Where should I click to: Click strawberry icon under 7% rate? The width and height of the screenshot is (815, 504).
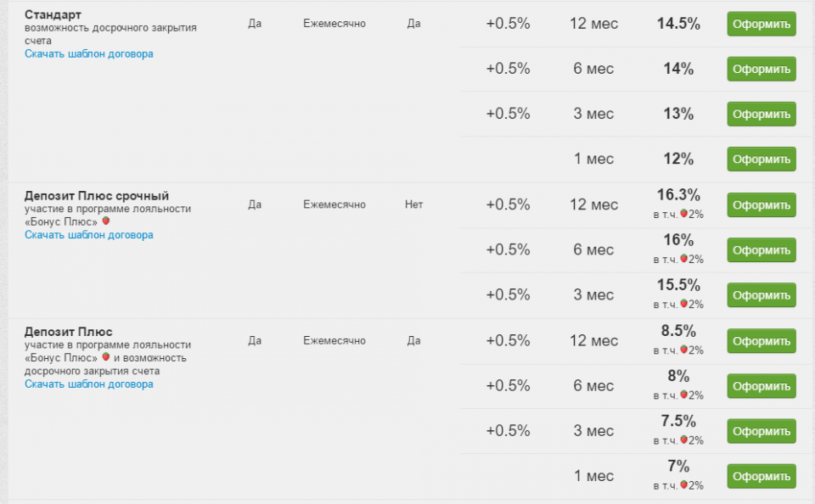click(683, 485)
